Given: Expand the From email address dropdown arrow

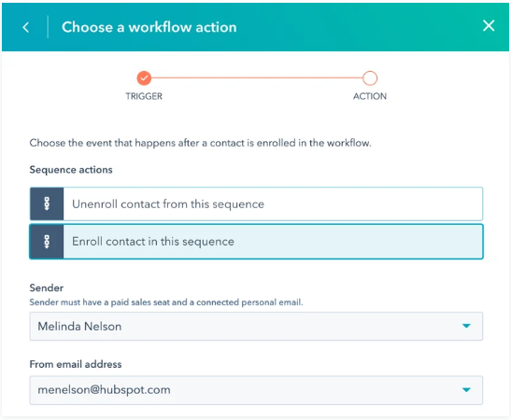Looking at the screenshot, I should [466, 390].
